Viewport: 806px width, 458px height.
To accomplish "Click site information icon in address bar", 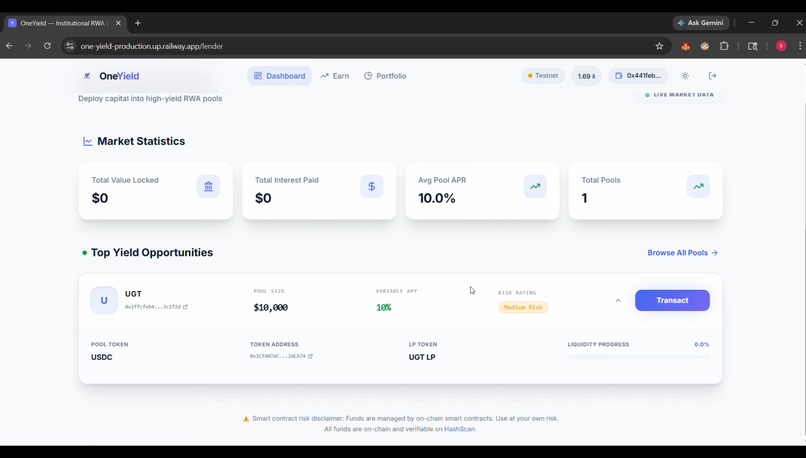I will pyautogui.click(x=70, y=46).
